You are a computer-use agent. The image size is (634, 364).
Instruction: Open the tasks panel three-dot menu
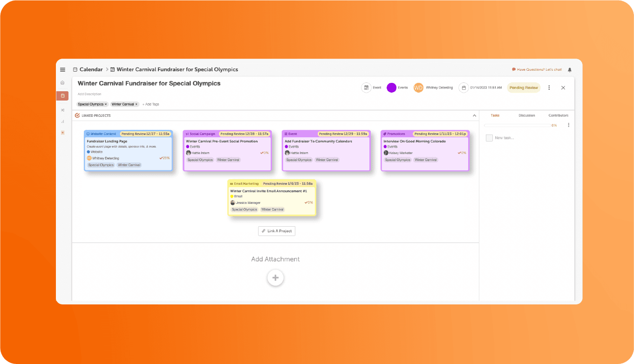(568, 125)
